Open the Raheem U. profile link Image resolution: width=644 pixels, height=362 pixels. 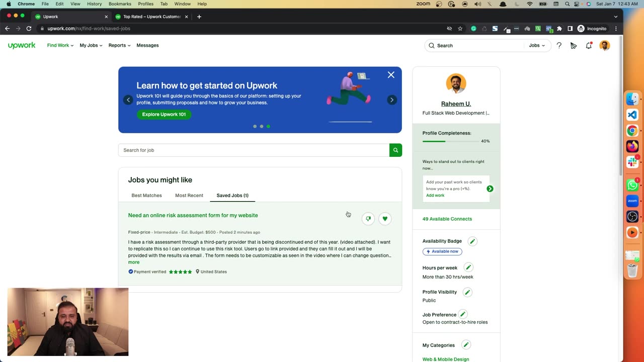pyautogui.click(x=456, y=104)
